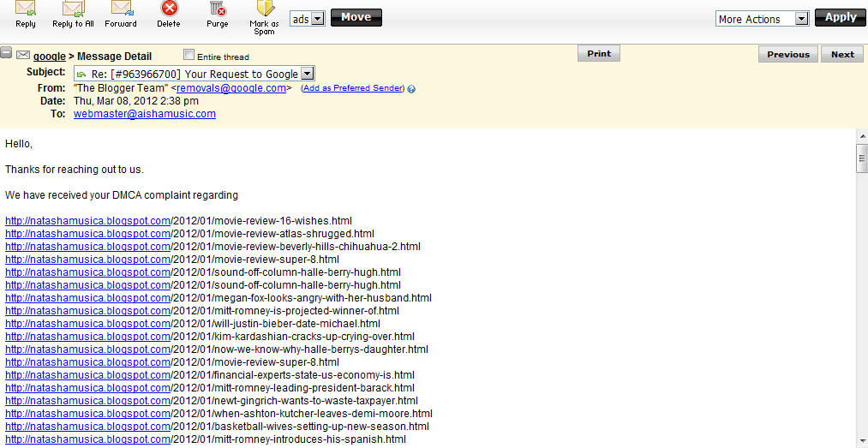The height and width of the screenshot is (448, 868).
Task: Go to the Previous message
Action: click(x=787, y=54)
